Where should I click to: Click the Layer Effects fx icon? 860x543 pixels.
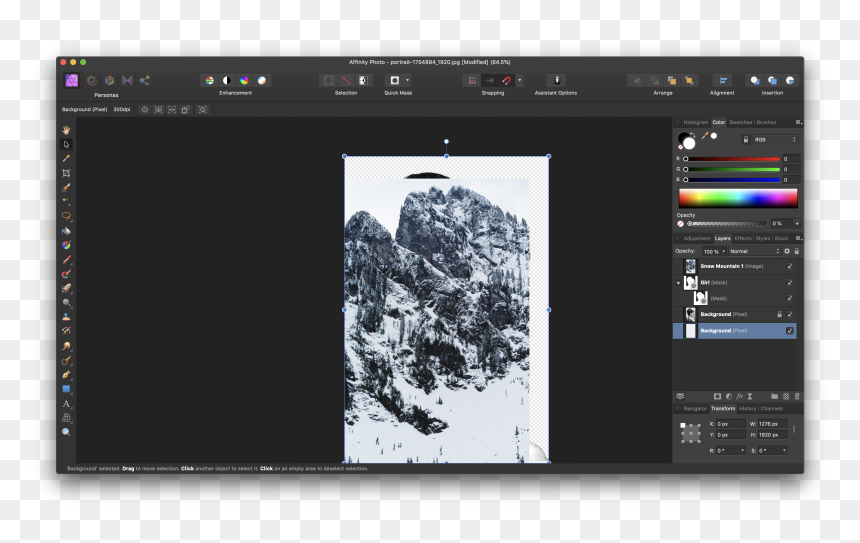(x=739, y=397)
